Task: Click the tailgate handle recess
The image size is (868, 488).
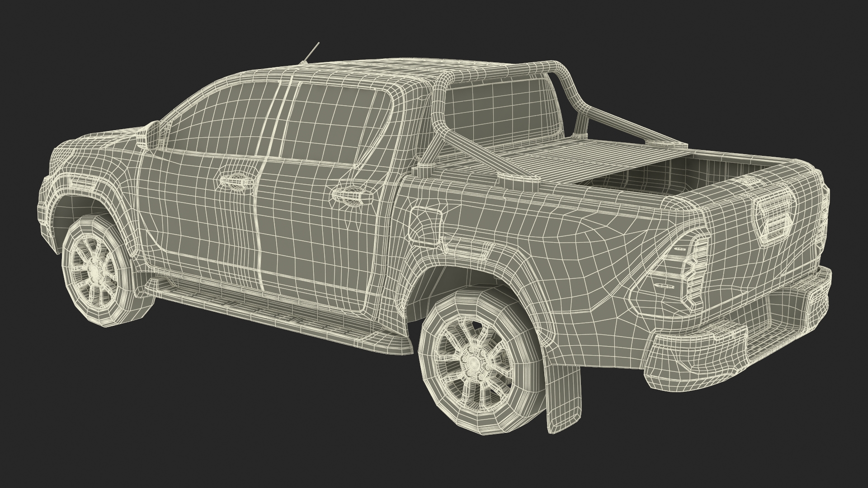Action: 774,221
